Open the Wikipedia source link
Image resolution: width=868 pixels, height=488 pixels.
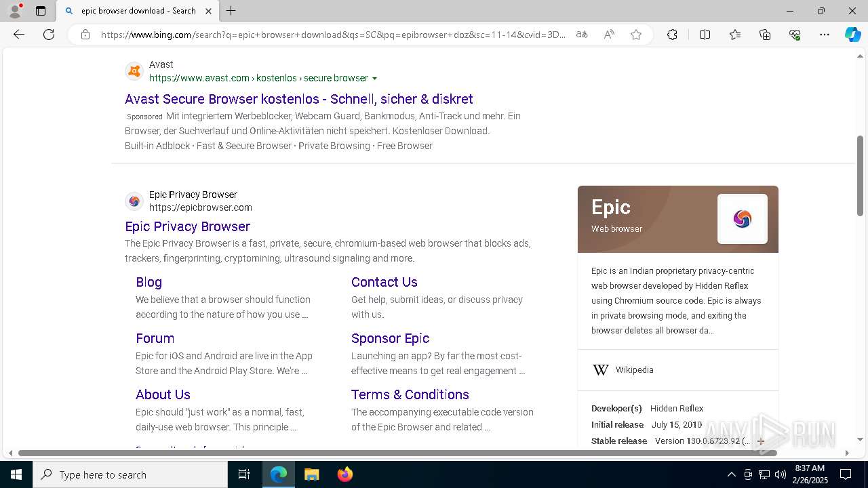tap(635, 370)
